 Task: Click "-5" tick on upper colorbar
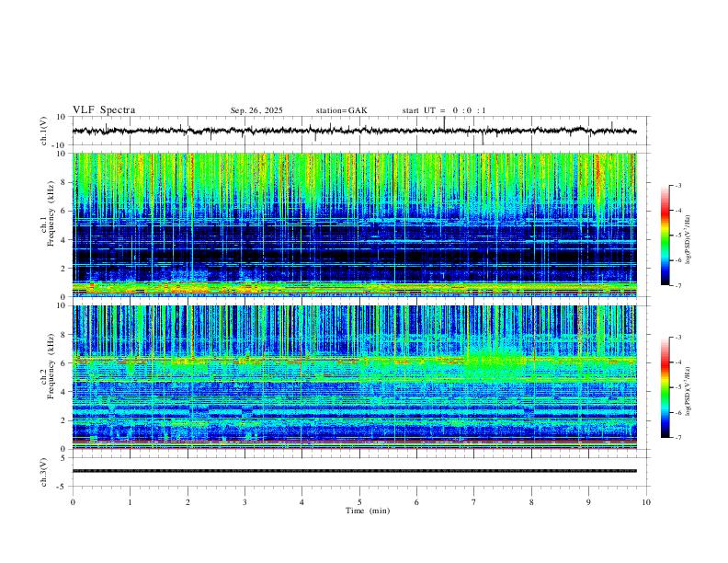click(x=677, y=236)
